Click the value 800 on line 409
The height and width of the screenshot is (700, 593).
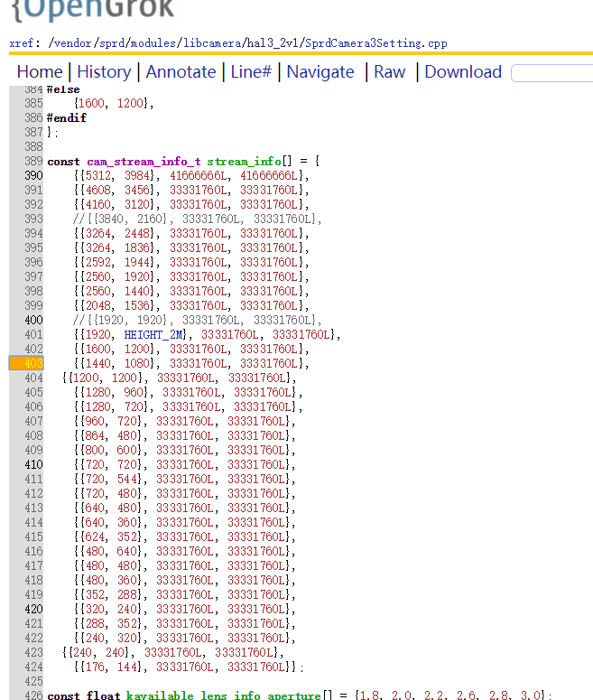pos(93,450)
